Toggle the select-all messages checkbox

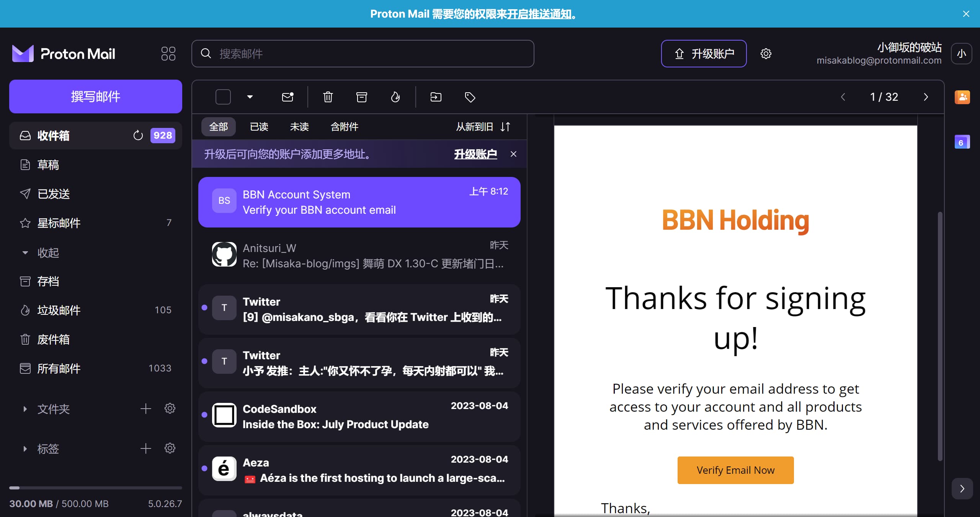pos(223,97)
